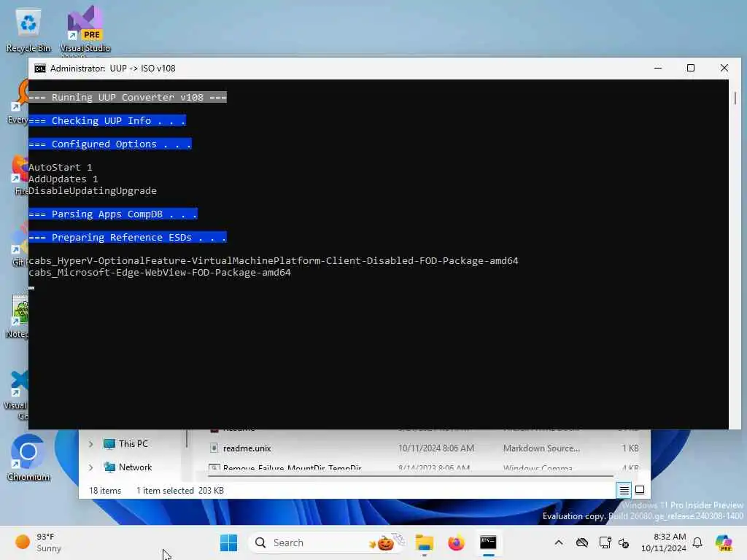Maximize the UUP -> ISO window
Screen dimensions: 747x560
click(691, 68)
